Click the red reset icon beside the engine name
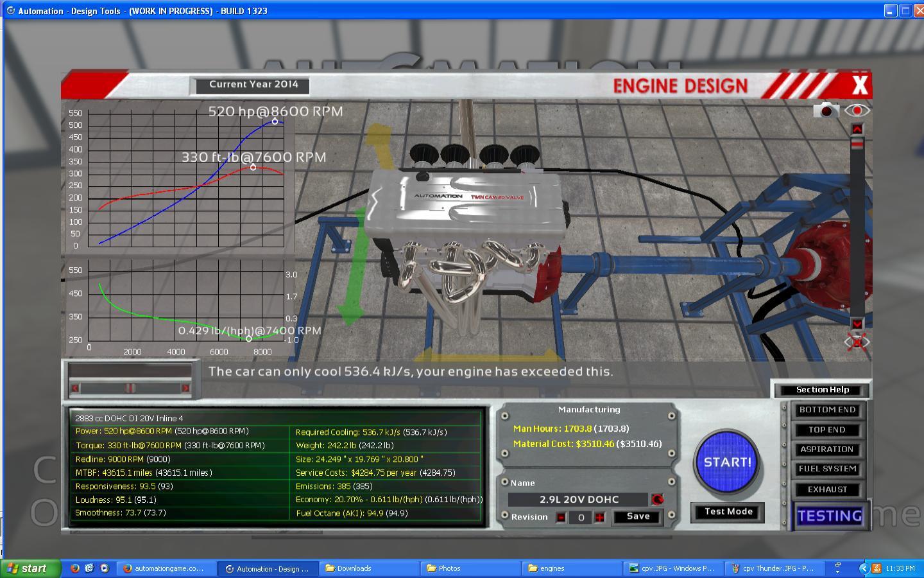924x578 pixels. coord(657,500)
